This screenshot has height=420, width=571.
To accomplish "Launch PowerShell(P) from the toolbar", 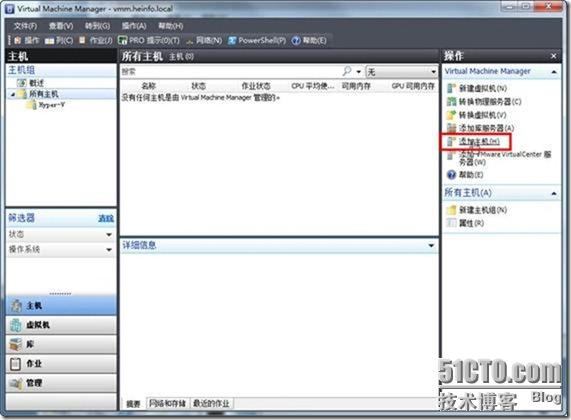I will click(257, 40).
